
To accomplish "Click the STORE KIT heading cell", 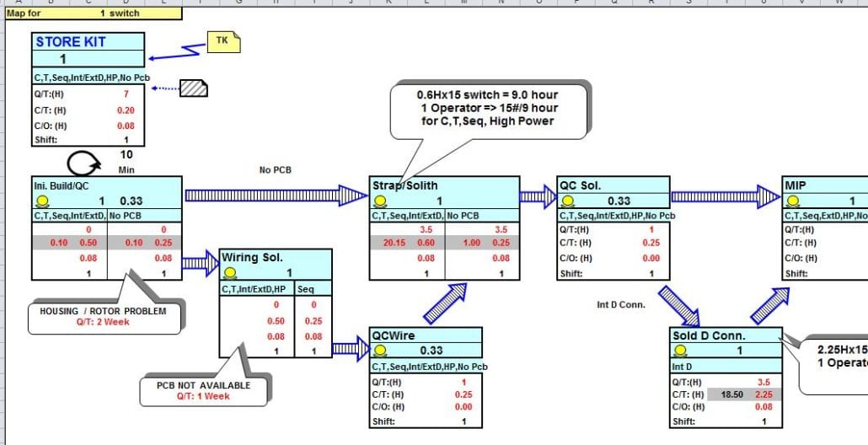I will pos(88,42).
